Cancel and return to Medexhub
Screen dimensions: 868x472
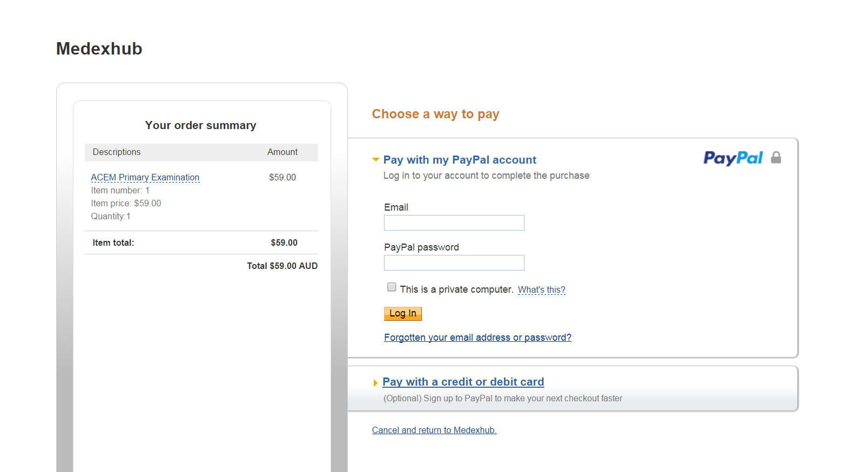click(x=434, y=430)
